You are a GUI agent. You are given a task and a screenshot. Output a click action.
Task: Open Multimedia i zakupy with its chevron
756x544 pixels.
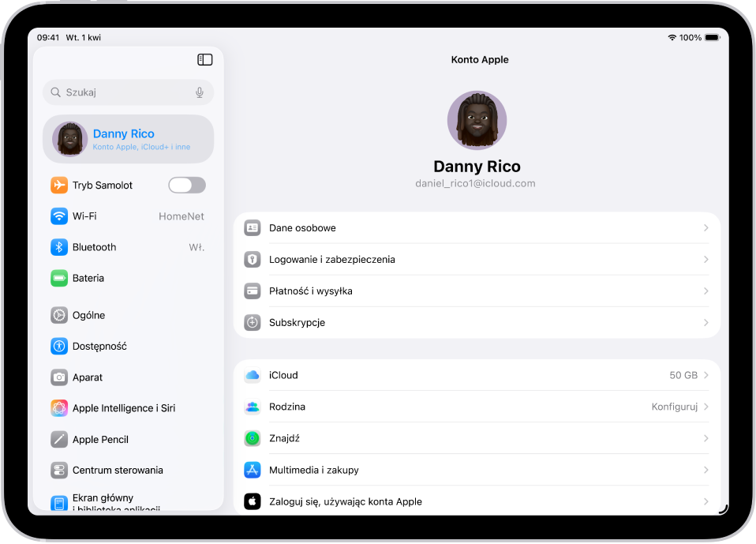706,469
